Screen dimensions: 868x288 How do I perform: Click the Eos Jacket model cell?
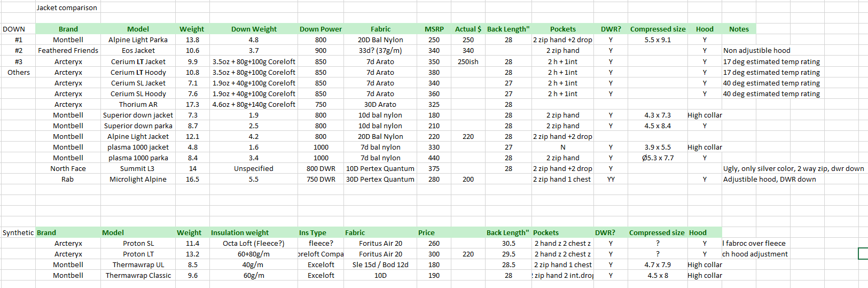click(138, 51)
